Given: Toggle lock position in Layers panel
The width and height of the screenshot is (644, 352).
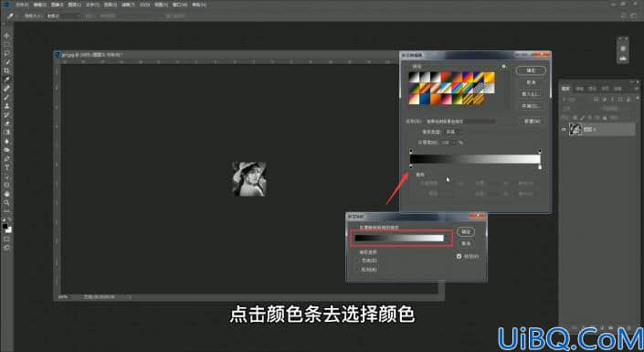Looking at the screenshot, I should pos(589,118).
